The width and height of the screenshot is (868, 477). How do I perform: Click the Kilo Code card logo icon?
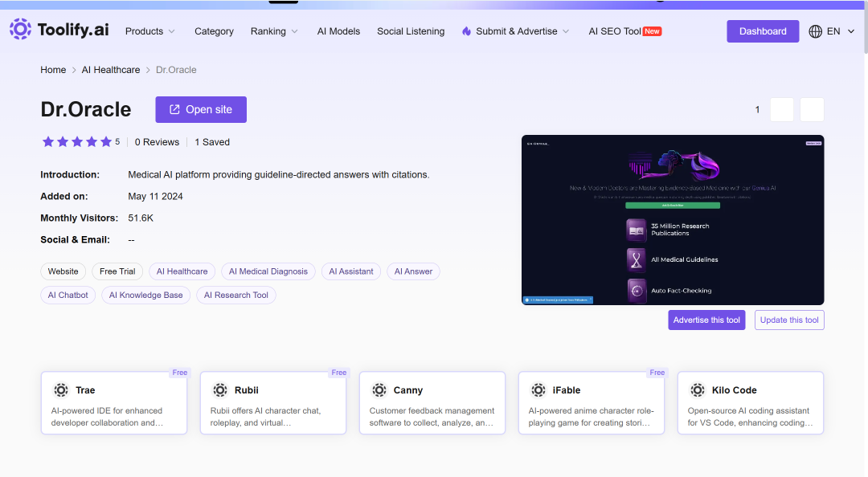tap(698, 390)
